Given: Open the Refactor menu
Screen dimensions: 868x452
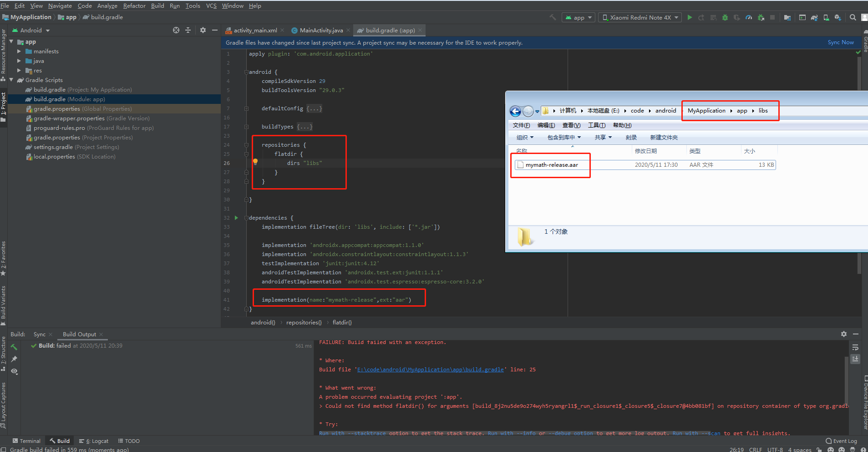Looking at the screenshot, I should point(134,6).
